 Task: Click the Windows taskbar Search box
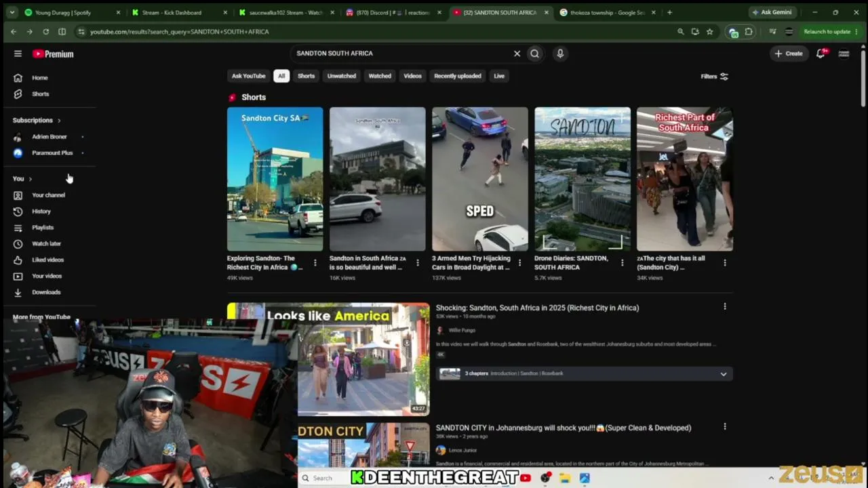(x=323, y=478)
